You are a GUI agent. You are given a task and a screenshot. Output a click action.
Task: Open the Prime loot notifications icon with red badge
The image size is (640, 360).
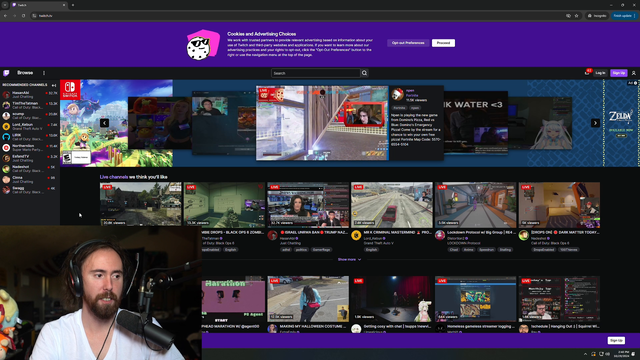(587, 73)
